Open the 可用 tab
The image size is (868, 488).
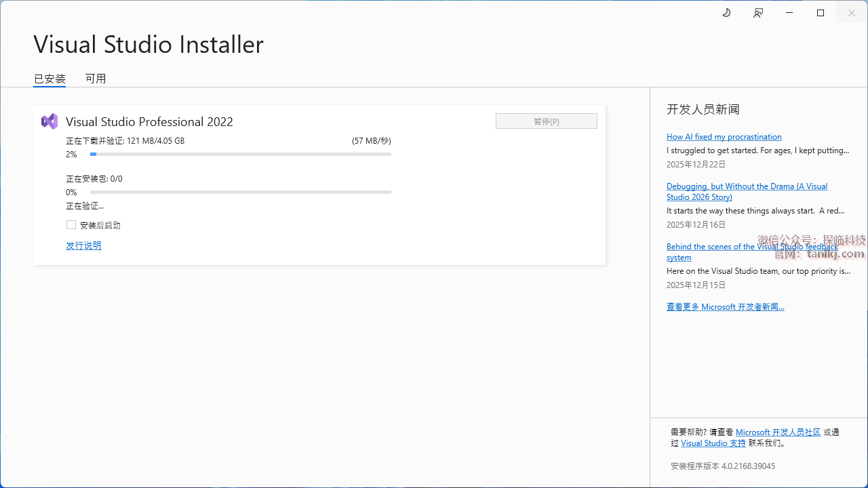tap(96, 79)
